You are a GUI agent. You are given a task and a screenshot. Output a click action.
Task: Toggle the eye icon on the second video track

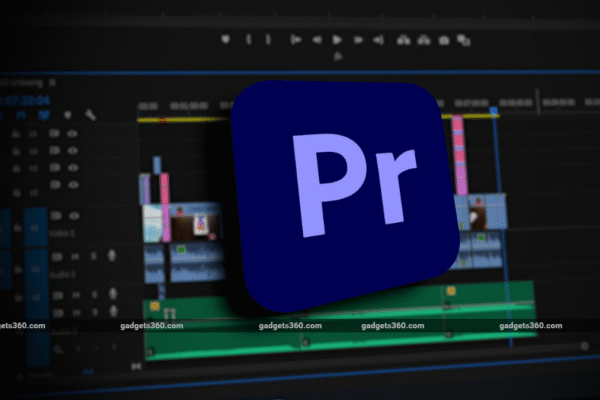point(73,150)
